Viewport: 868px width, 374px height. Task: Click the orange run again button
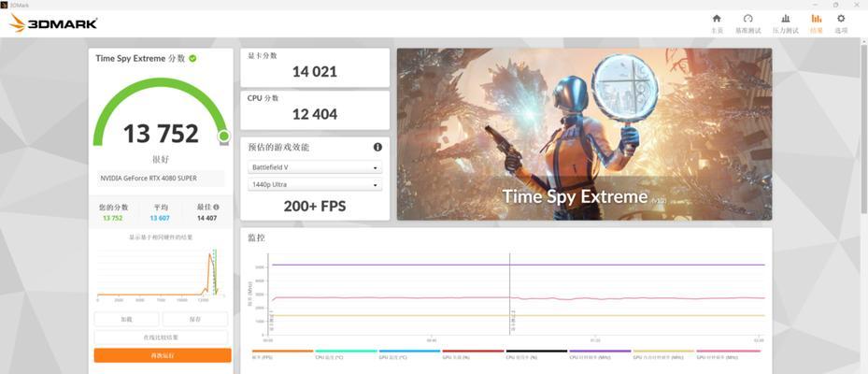tap(163, 355)
